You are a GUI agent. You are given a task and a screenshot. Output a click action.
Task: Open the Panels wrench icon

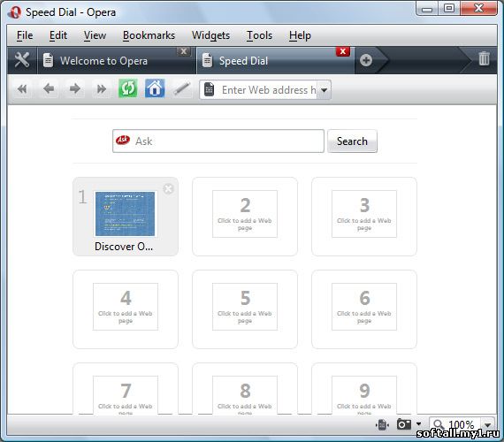point(22,60)
